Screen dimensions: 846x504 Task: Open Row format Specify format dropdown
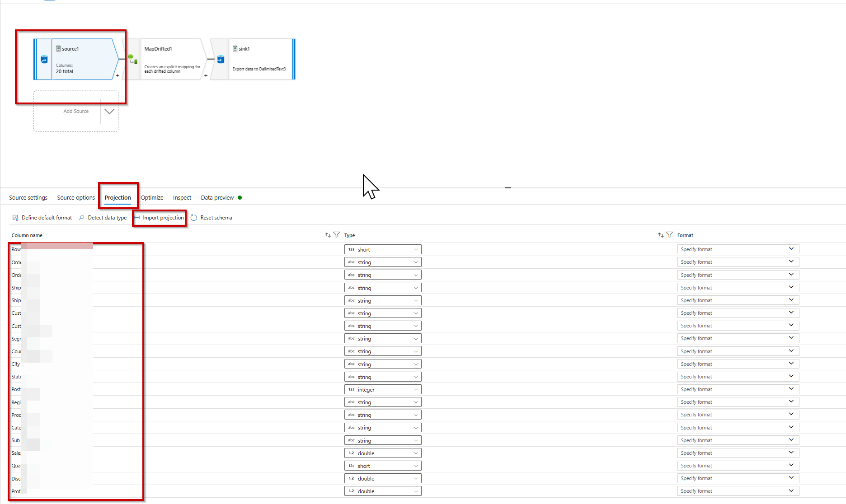tap(738, 249)
